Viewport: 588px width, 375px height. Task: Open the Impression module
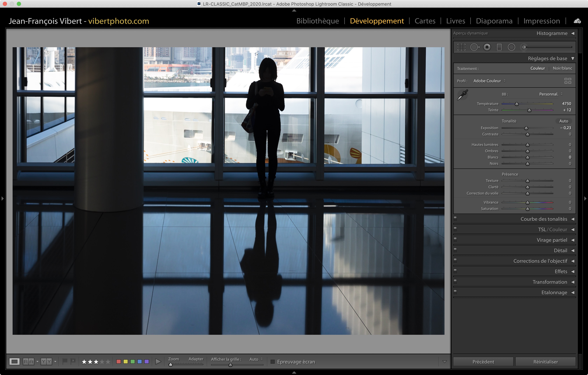(x=541, y=21)
